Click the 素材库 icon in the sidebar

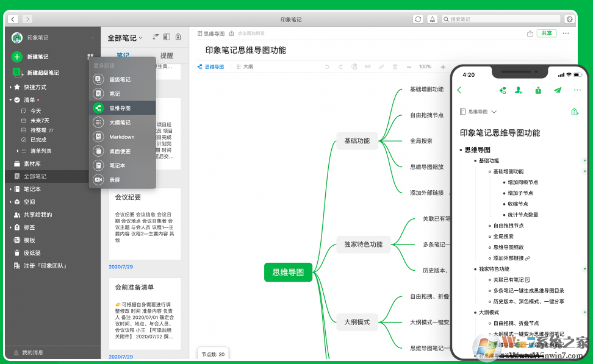tap(18, 163)
